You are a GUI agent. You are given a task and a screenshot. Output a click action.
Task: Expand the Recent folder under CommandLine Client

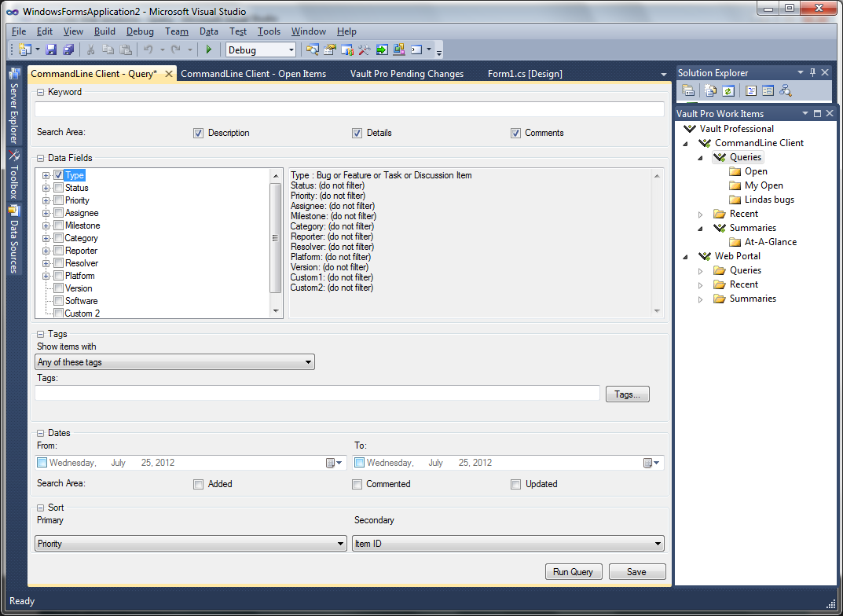coord(701,214)
